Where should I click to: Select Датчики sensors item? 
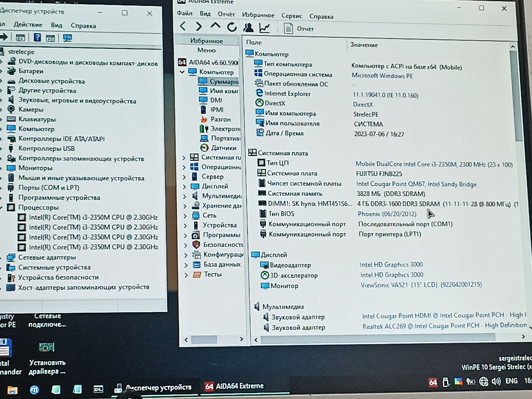point(224,148)
